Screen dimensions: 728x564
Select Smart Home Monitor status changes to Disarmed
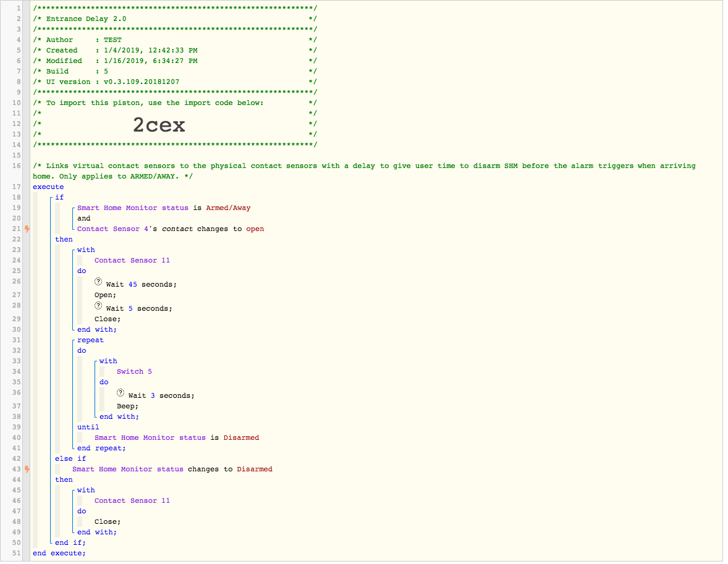point(172,469)
